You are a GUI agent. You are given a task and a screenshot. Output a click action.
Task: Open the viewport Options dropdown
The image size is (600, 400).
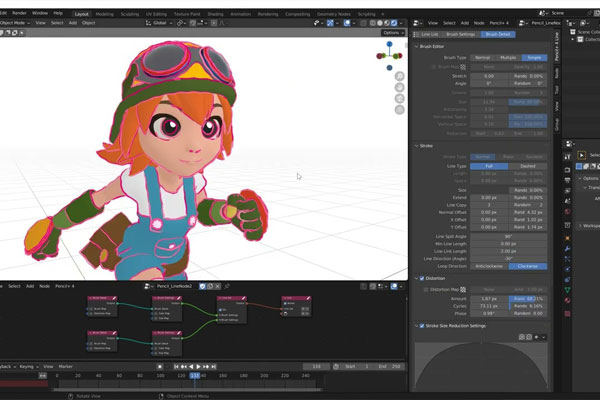point(393,33)
